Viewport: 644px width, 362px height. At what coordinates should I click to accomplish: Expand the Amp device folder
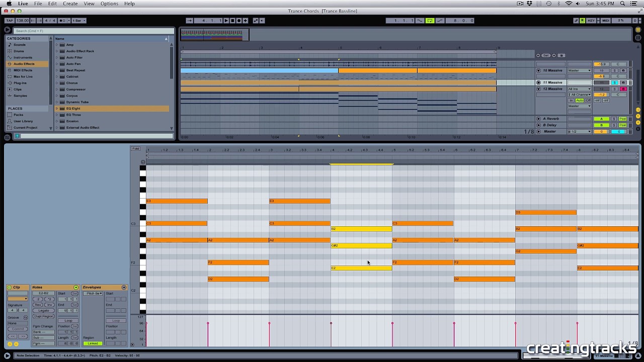click(57, 45)
